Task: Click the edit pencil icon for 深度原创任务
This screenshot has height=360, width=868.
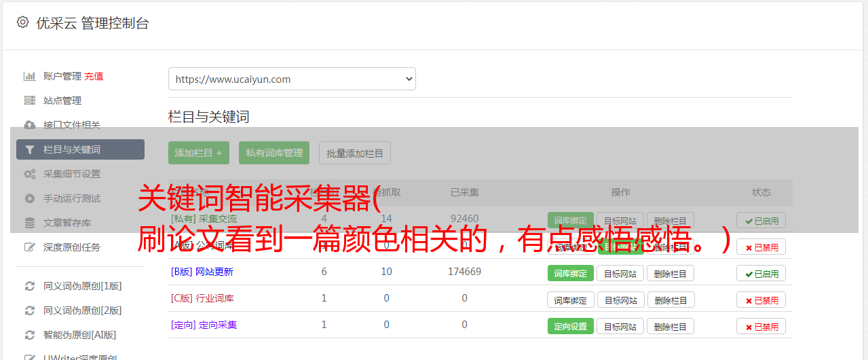Action: pyautogui.click(x=29, y=247)
